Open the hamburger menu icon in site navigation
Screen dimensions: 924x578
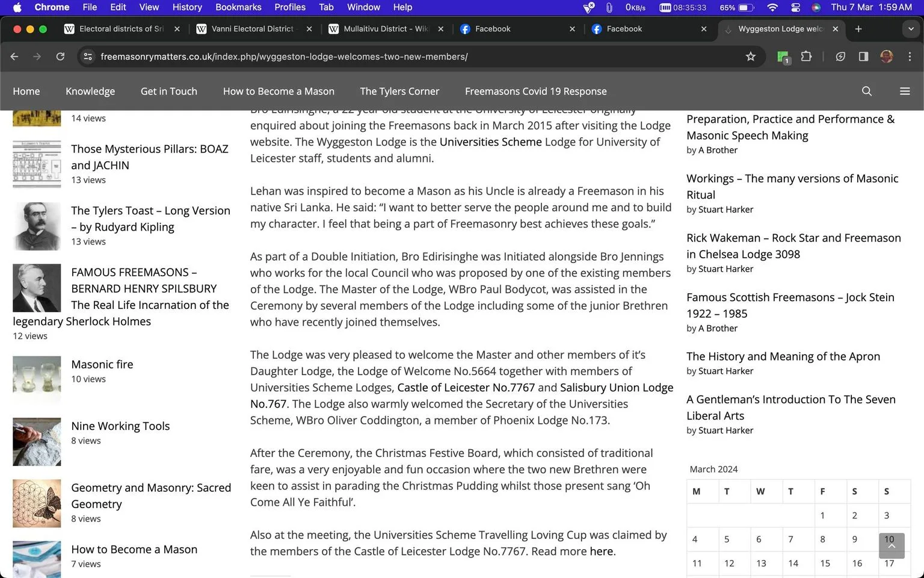tap(904, 91)
